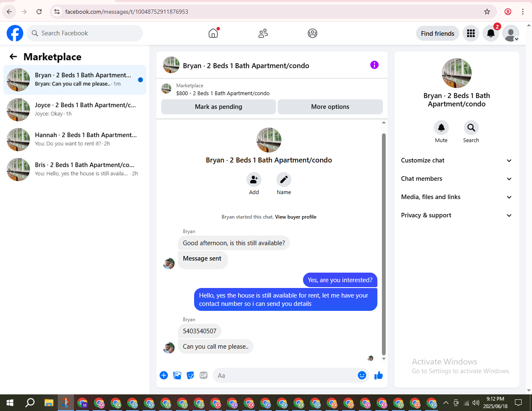The width and height of the screenshot is (532, 411).
Task: Open more actions plus icon in composer
Action: click(164, 375)
